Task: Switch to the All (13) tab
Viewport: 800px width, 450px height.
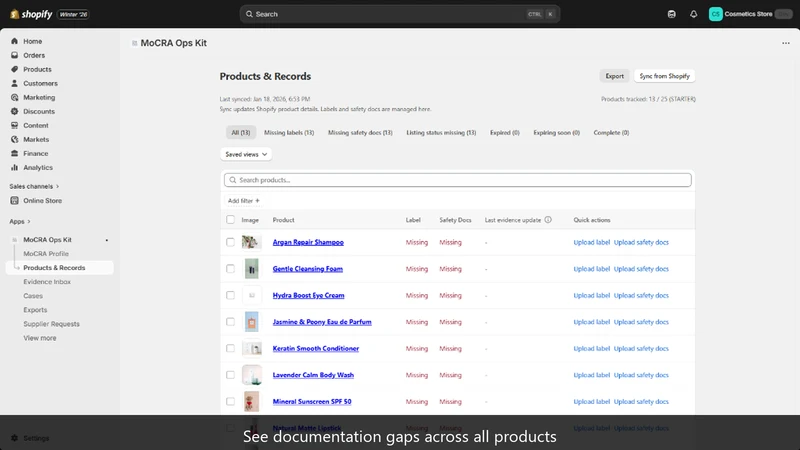Action: tap(241, 133)
